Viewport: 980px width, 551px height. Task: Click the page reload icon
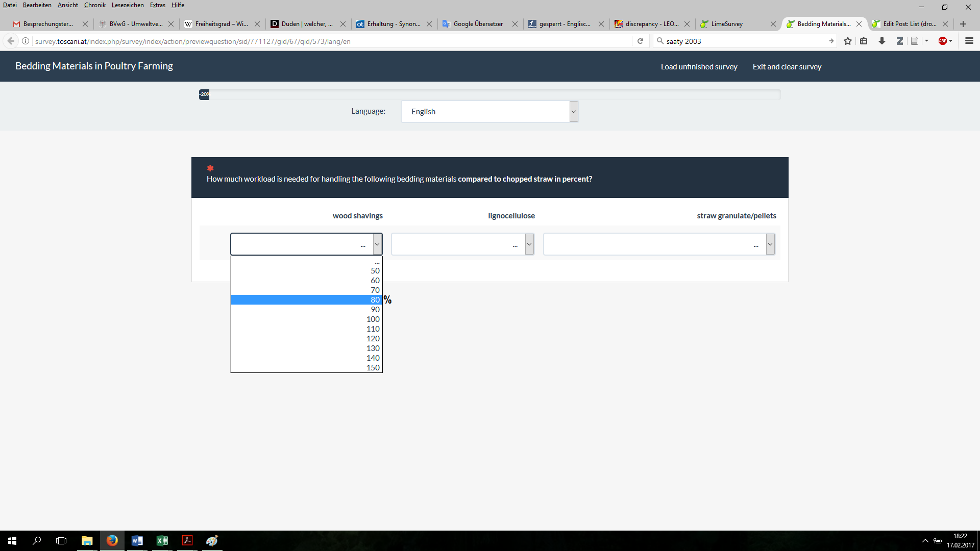(640, 41)
